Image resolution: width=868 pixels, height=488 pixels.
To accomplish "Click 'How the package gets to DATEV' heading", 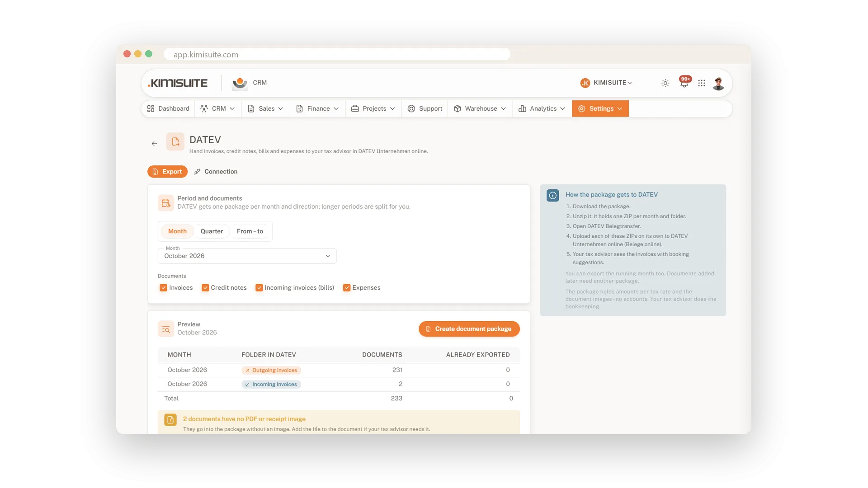I will 611,195.
